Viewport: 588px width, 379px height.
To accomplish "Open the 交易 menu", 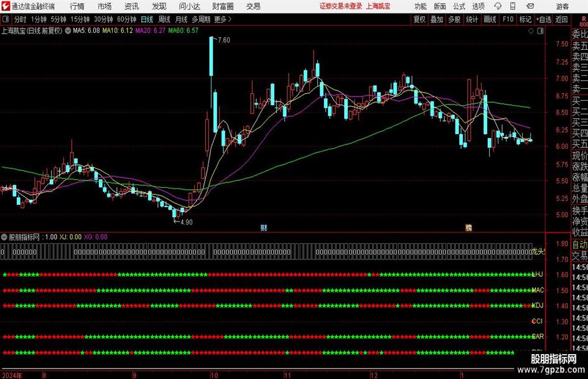I will pos(253,6).
